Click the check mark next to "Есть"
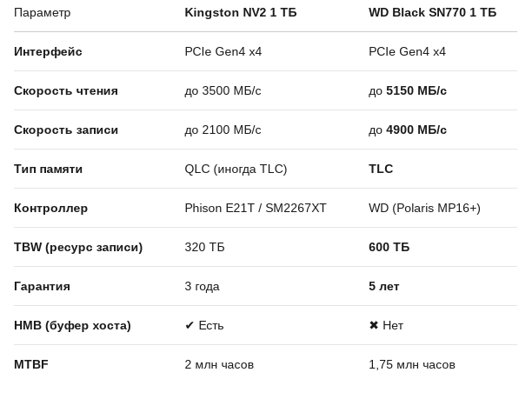Image resolution: width=532 pixels, height=399 pixels. (x=190, y=325)
